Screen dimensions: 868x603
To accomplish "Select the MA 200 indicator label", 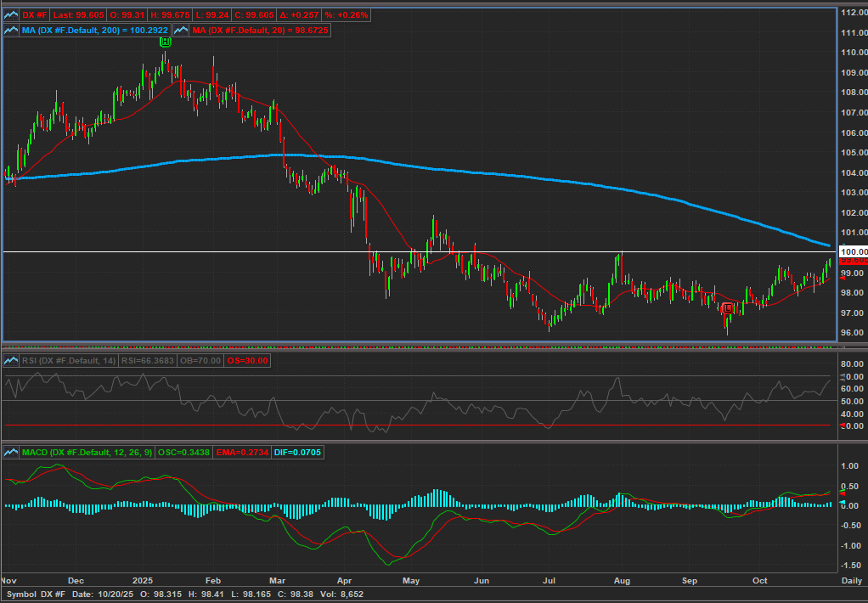I will 94,31.
